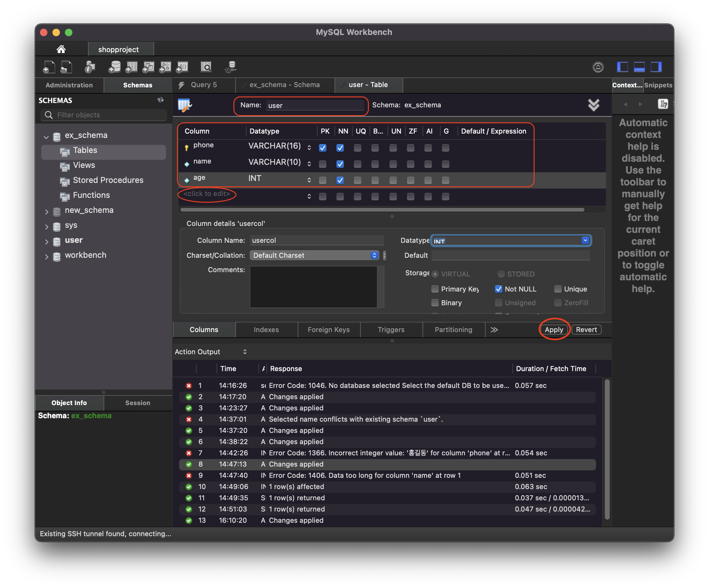Switch to the Indexes tab
This screenshot has width=709, height=588.
pos(266,330)
